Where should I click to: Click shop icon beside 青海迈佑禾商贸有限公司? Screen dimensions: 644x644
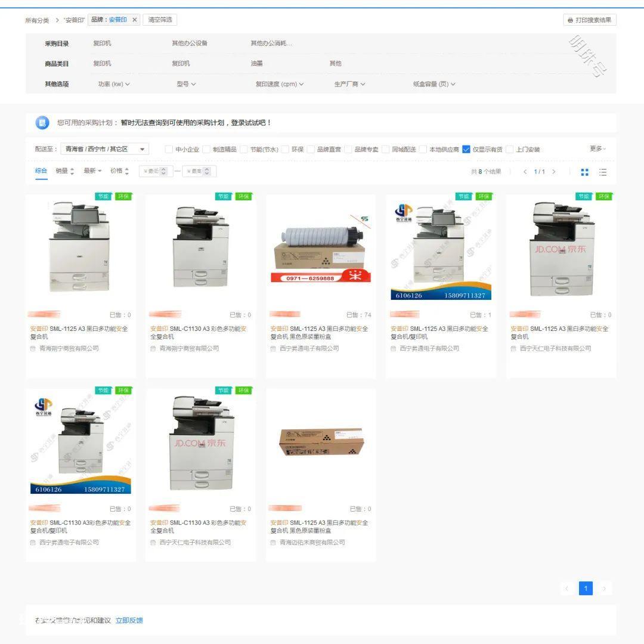click(273, 542)
